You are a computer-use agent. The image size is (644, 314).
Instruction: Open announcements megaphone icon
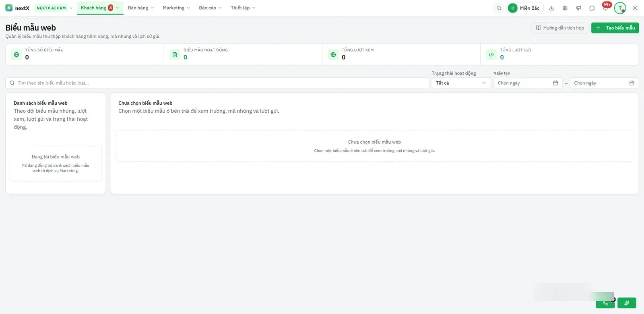pyautogui.click(x=578, y=8)
